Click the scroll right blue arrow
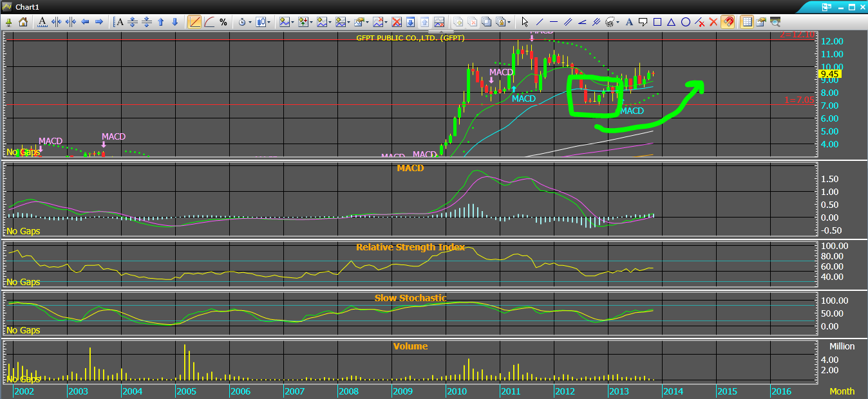 coord(99,22)
